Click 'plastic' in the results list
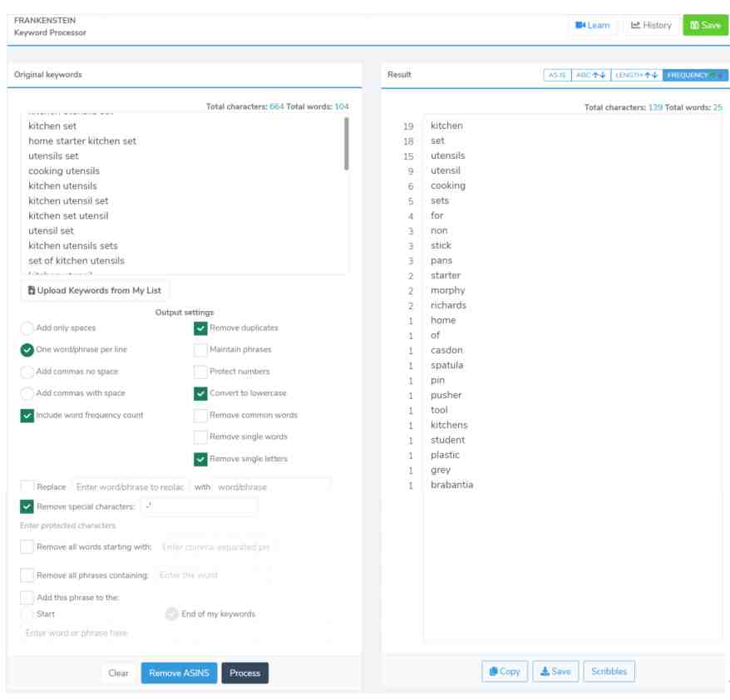Viewport: 730px width, 700px height. [x=445, y=456]
